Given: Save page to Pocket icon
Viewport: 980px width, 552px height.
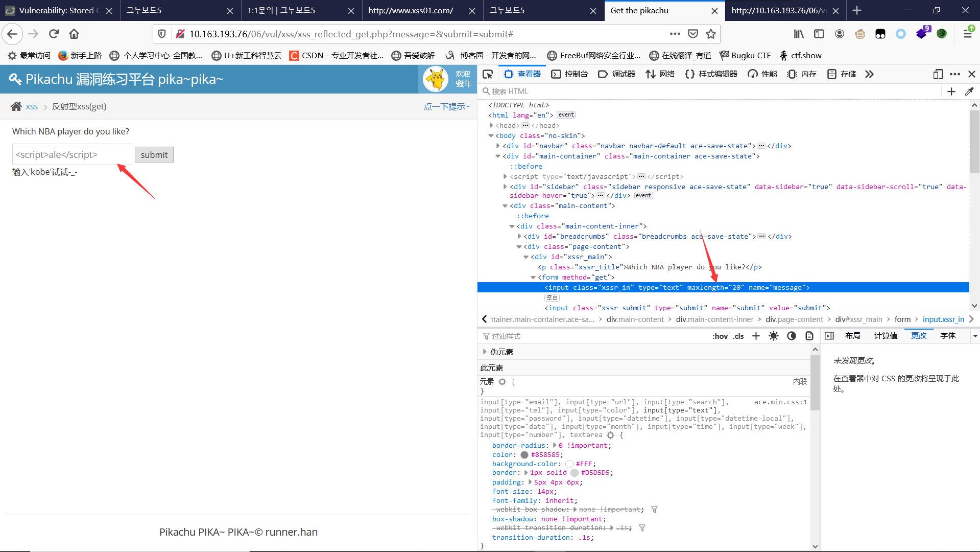Looking at the screenshot, I should (x=693, y=34).
